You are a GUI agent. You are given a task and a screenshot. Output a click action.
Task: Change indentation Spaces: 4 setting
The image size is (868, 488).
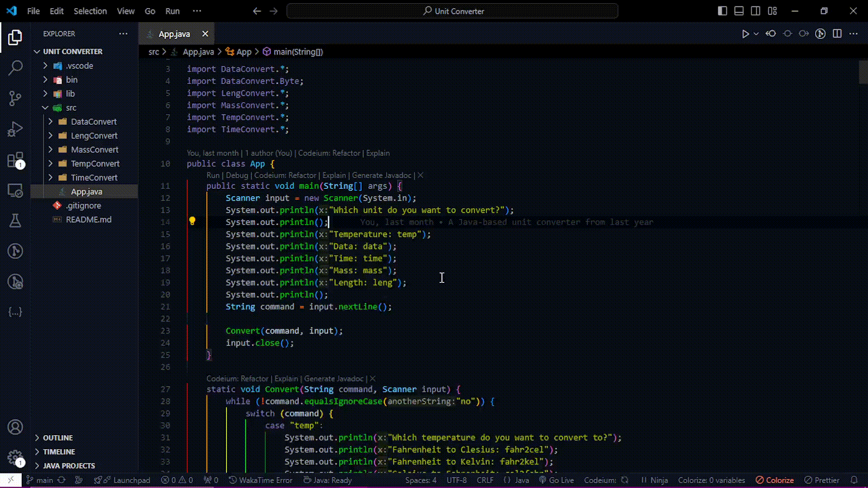click(x=421, y=480)
